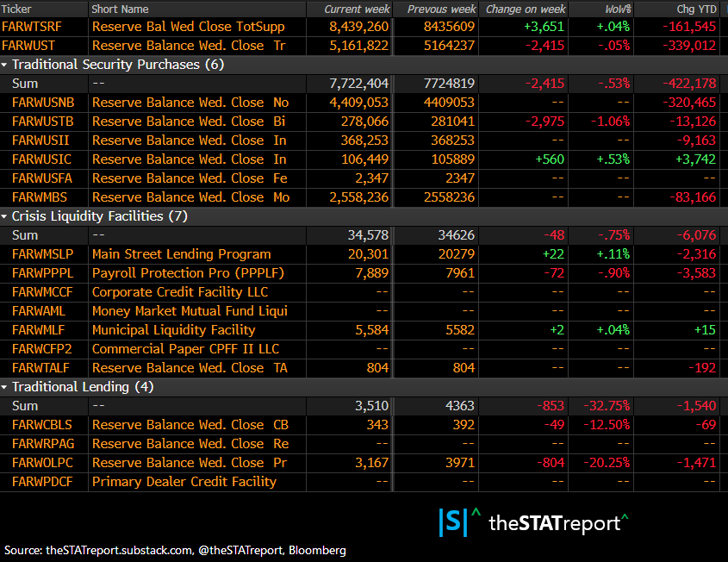Screen dimensions: 728x562
Task: Click weekly change -72
Action: (554, 273)
